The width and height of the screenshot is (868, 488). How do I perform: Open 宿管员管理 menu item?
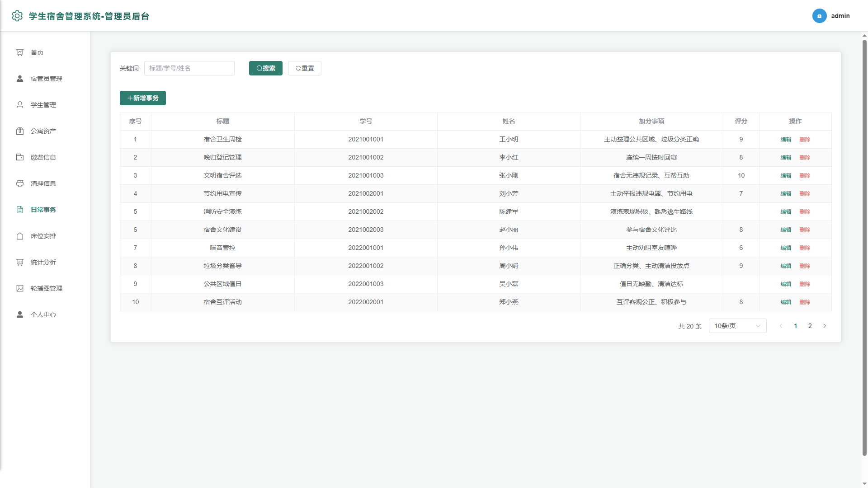[45, 79]
